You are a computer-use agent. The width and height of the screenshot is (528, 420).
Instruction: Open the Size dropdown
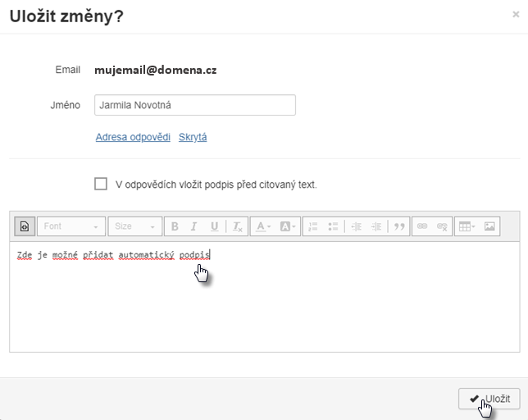pyautogui.click(x=134, y=226)
